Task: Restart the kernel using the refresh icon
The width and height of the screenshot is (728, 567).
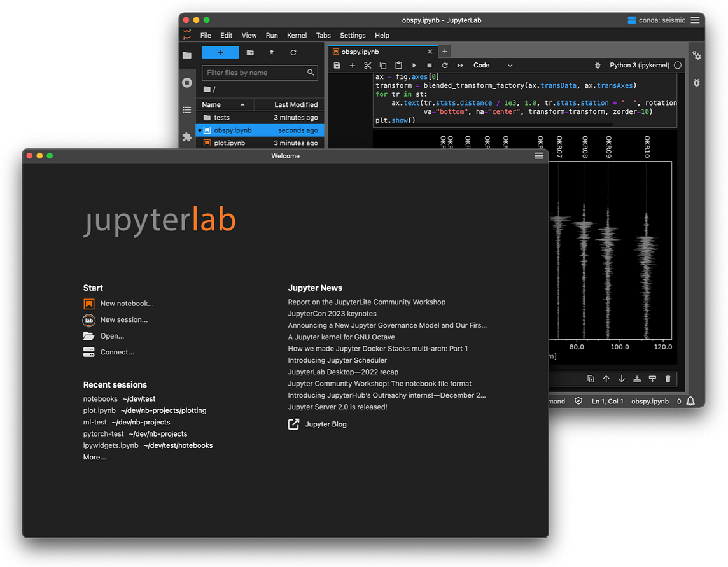Action: pyautogui.click(x=444, y=65)
